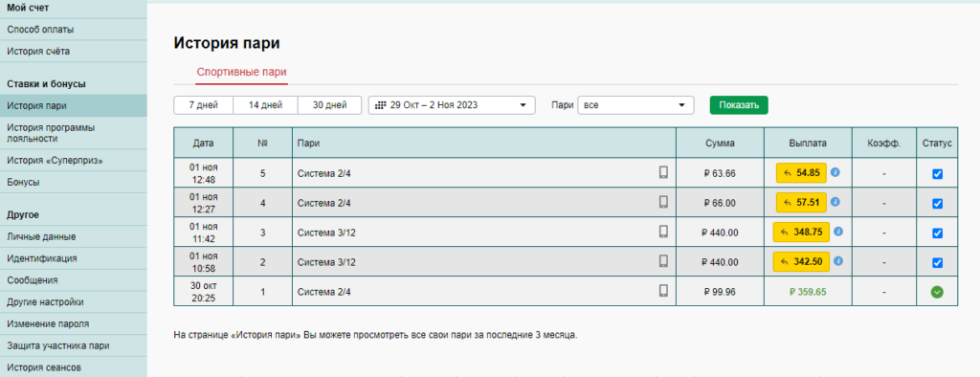Toggle status checkbox for bet 3
Image resolution: width=980 pixels, height=377 pixels.
pos(937,233)
